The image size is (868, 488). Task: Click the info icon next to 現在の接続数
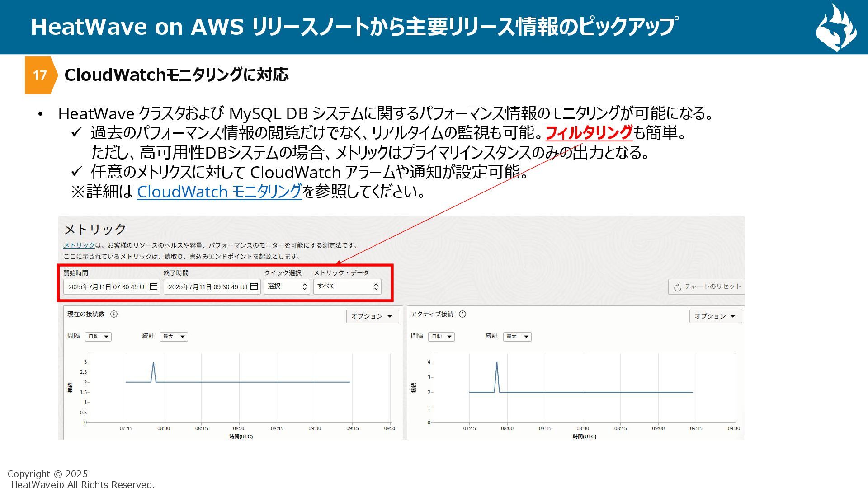[x=114, y=314]
